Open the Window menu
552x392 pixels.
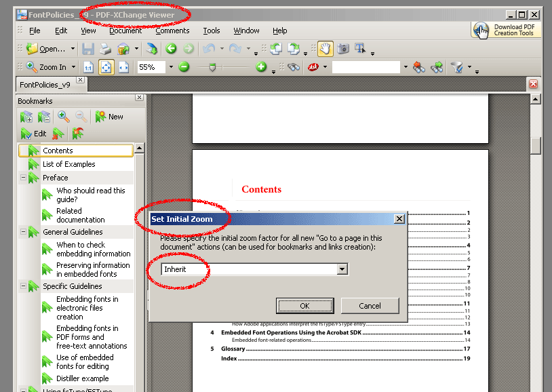pyautogui.click(x=246, y=31)
